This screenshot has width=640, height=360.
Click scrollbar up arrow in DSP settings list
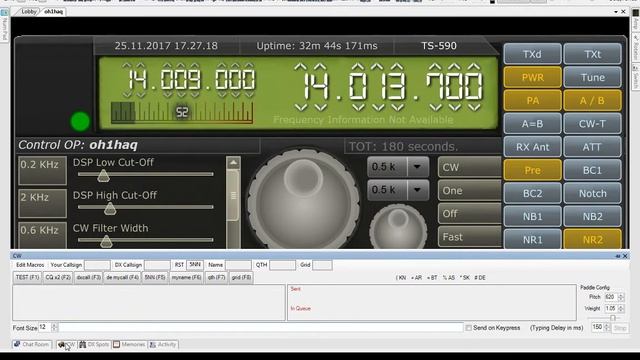click(233, 163)
